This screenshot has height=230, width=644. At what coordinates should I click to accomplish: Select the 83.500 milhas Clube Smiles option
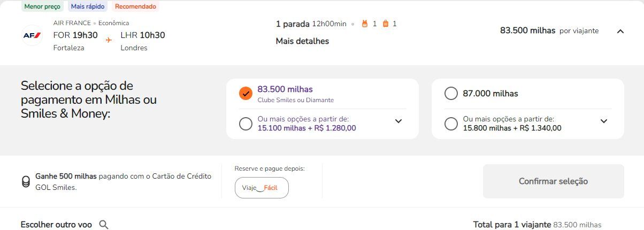(246, 93)
